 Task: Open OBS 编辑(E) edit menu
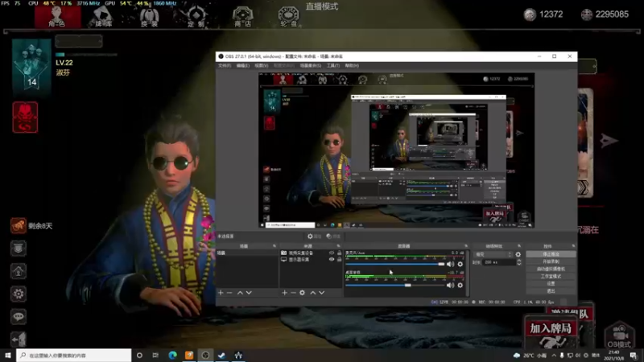(x=243, y=66)
